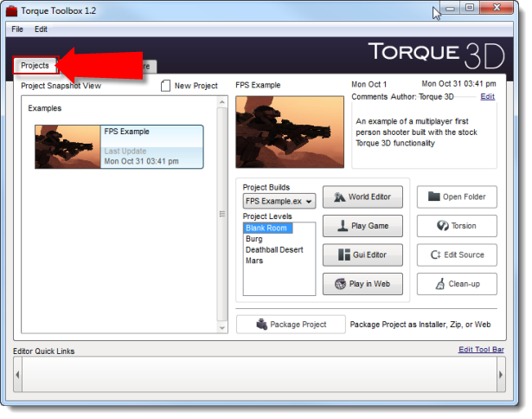Click Edit Source button
The image size is (532, 419).
457,255
